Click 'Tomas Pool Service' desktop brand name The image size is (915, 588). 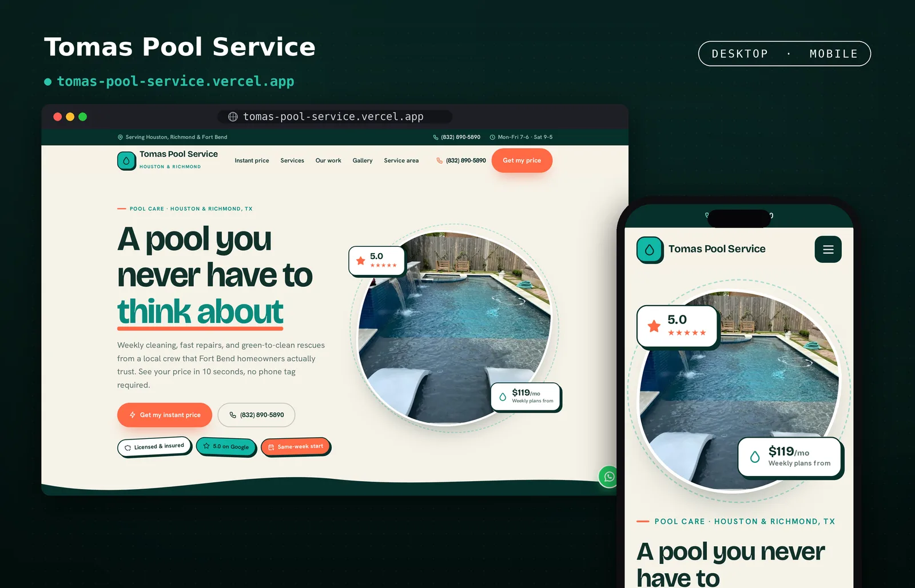pyautogui.click(x=178, y=154)
